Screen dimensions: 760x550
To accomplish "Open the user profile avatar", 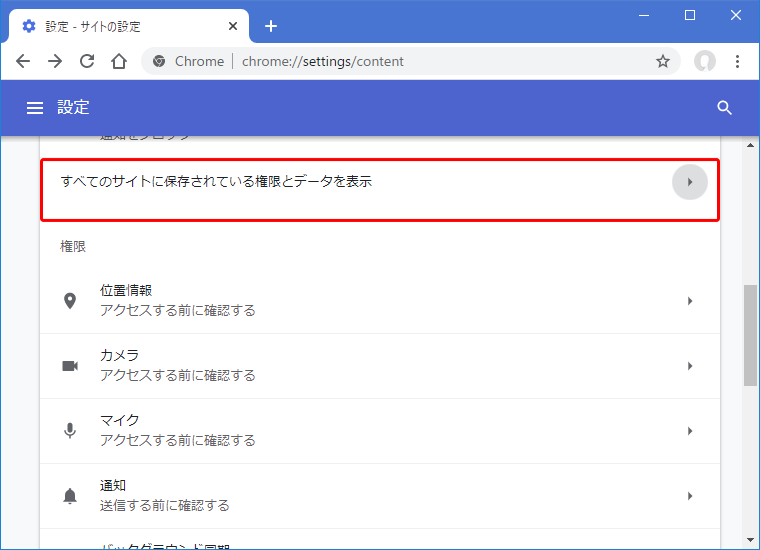I will click(705, 61).
